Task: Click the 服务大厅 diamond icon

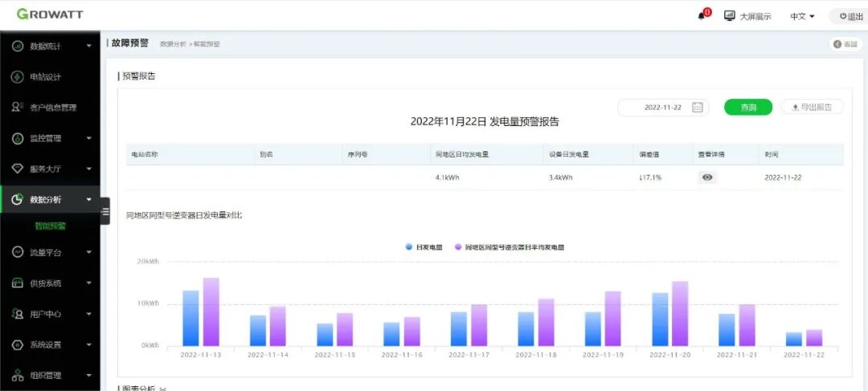Action: click(17, 169)
